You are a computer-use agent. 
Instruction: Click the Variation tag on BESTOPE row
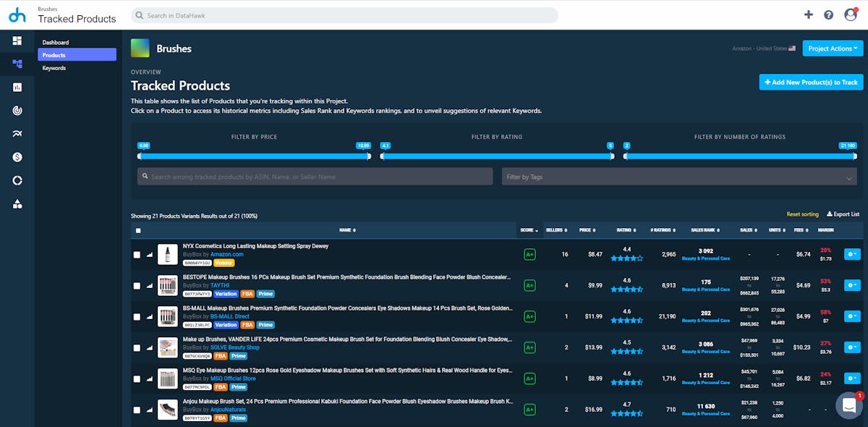pos(226,294)
